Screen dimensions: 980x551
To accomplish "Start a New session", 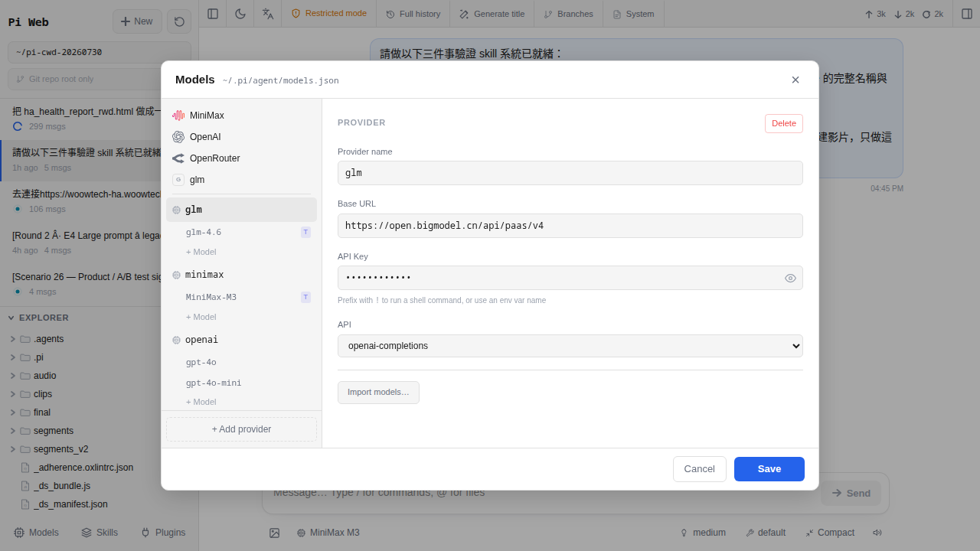I will 137,21.
